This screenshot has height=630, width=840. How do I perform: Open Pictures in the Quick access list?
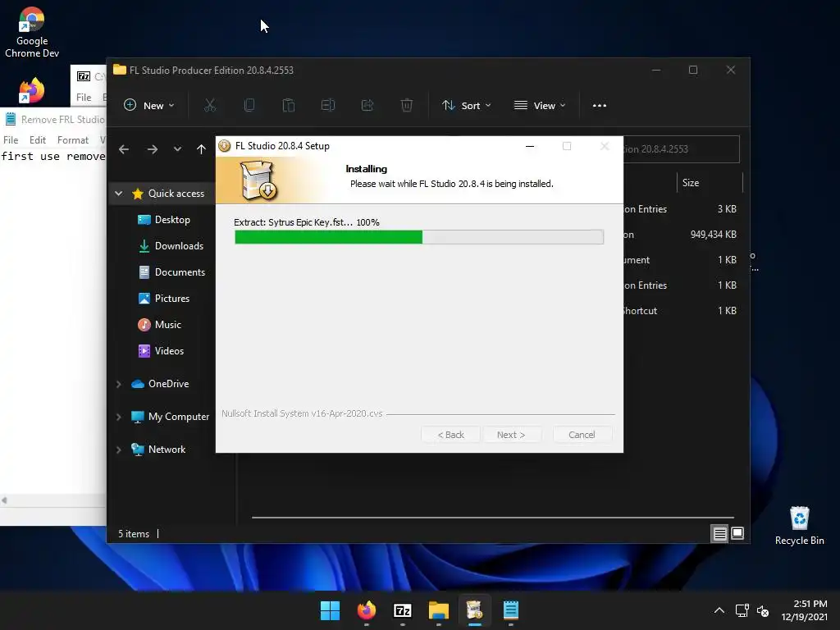[164, 299]
